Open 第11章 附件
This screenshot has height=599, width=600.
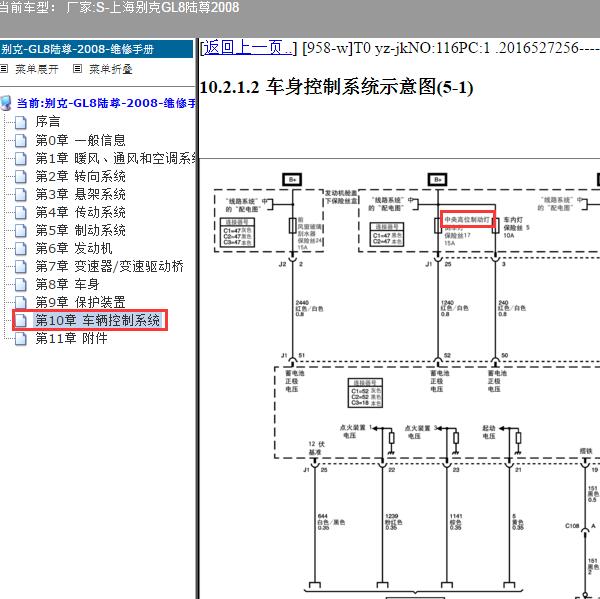pyautogui.click(x=72, y=338)
